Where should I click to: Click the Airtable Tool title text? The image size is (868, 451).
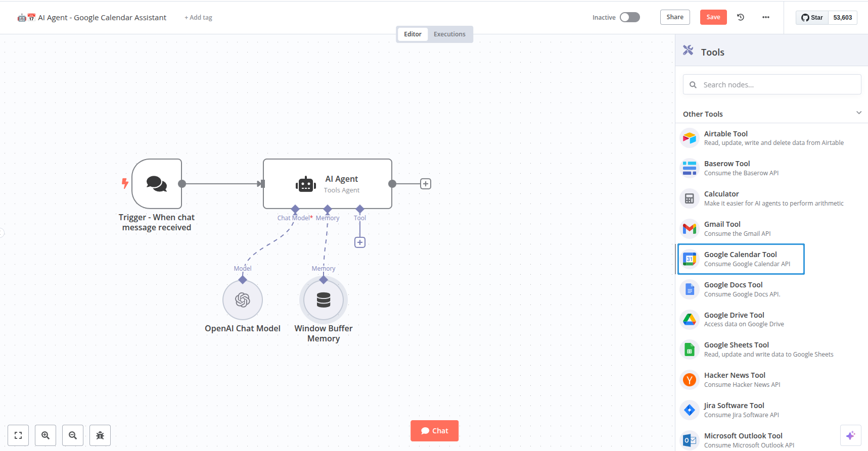(x=725, y=134)
